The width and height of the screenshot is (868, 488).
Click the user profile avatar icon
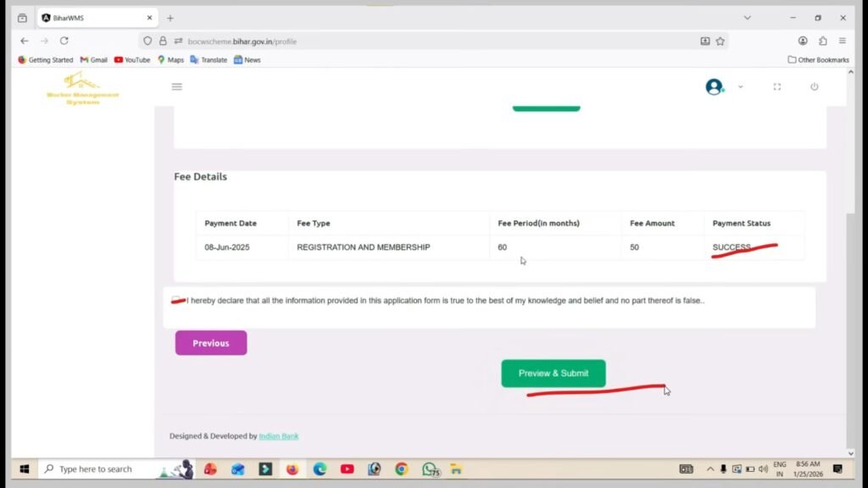[x=714, y=86]
